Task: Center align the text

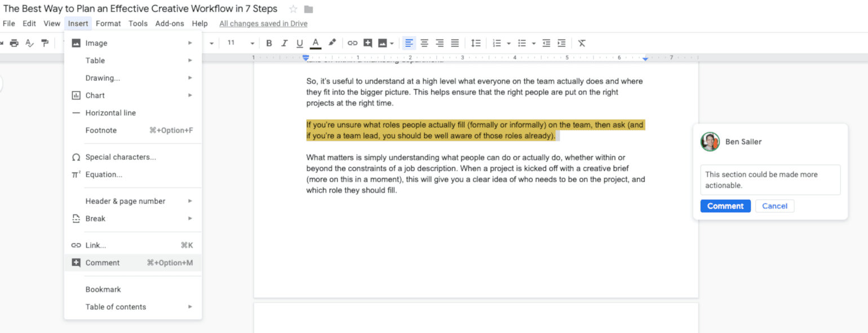Action: pos(424,43)
